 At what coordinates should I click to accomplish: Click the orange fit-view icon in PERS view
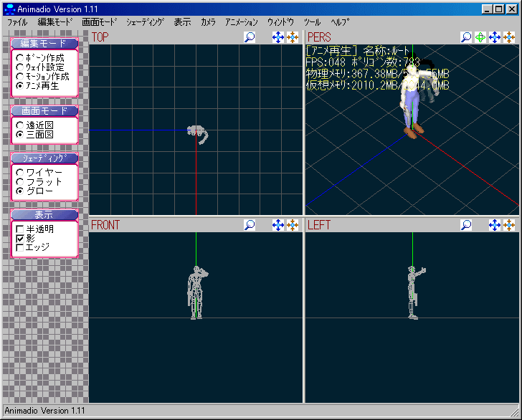[509, 37]
